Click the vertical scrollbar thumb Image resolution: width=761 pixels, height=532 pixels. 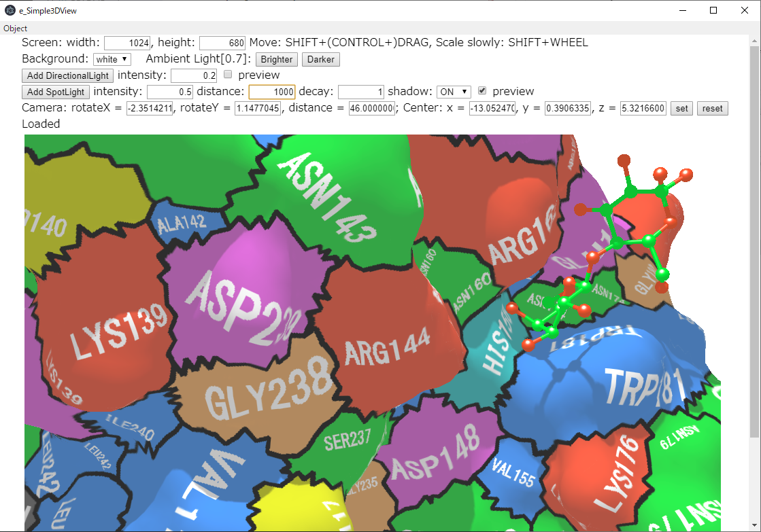754,241
